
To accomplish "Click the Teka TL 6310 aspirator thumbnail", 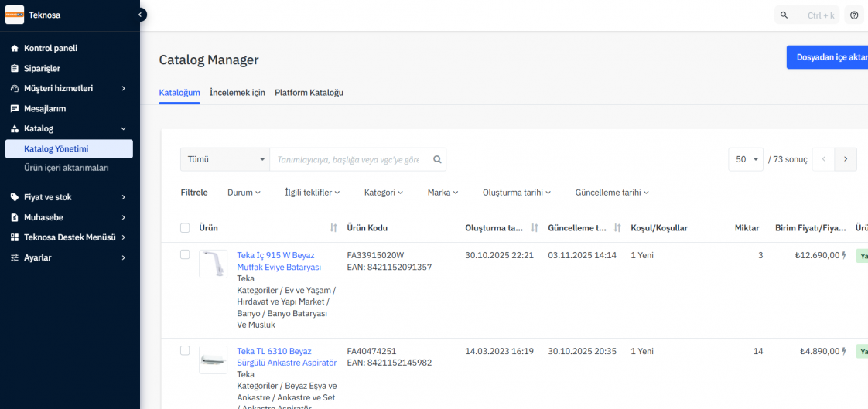I will pyautogui.click(x=213, y=360).
